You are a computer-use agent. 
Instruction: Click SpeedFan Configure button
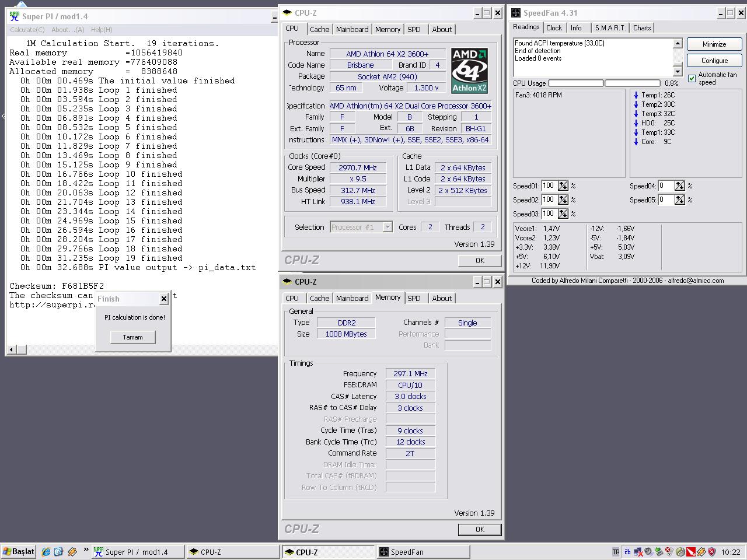point(714,61)
